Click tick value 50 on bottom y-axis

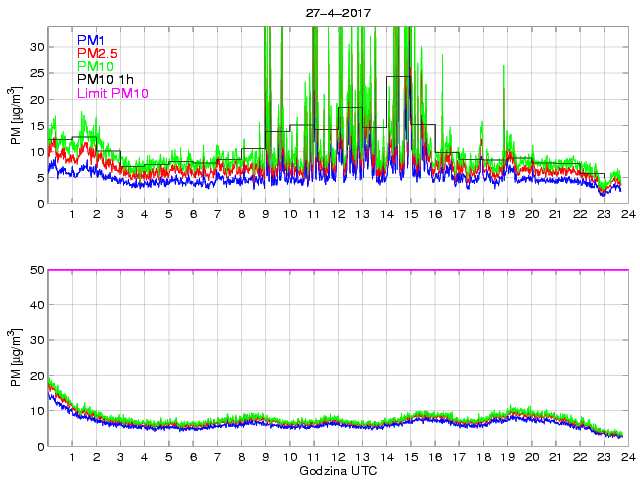[37, 270]
